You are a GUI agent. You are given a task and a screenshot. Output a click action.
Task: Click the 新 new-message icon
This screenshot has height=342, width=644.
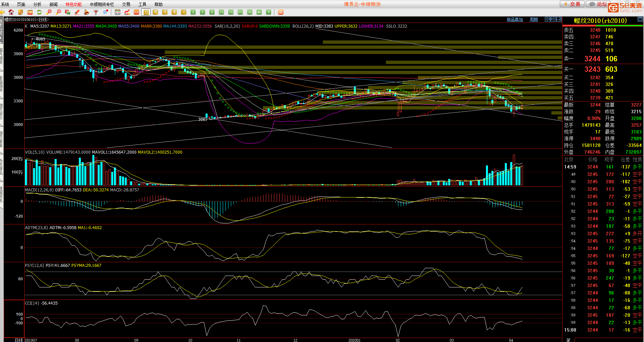[105, 12]
